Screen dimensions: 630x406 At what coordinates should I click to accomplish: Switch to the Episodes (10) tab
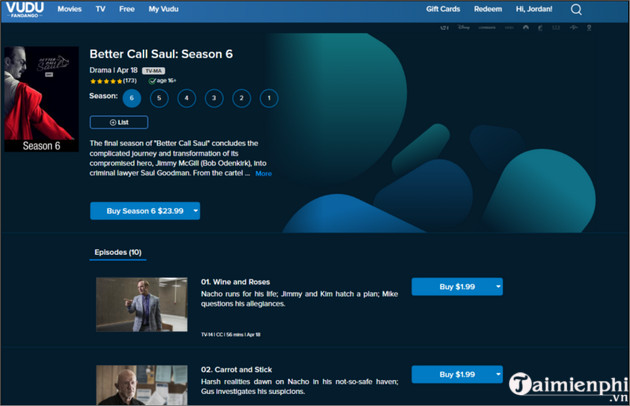click(118, 252)
